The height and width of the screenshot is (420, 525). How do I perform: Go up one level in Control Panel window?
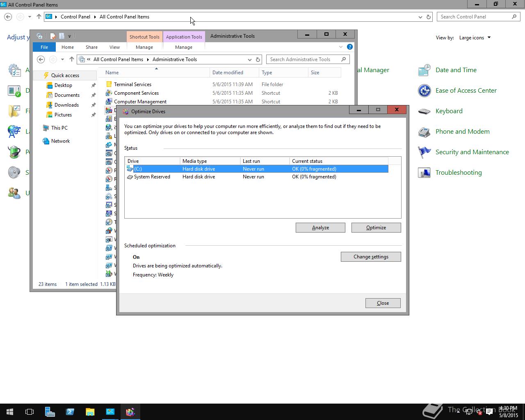tap(39, 17)
